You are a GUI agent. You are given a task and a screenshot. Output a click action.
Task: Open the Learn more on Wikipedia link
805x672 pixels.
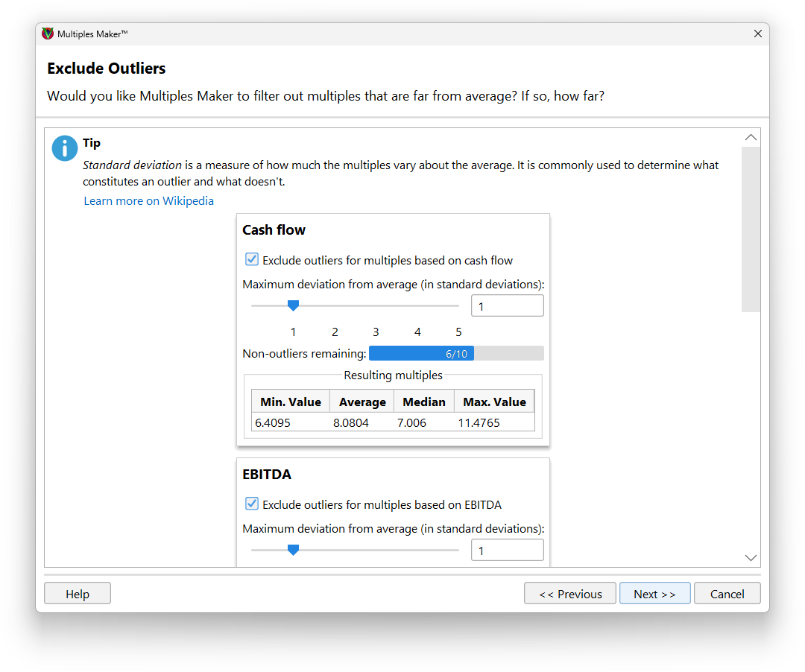(x=148, y=200)
